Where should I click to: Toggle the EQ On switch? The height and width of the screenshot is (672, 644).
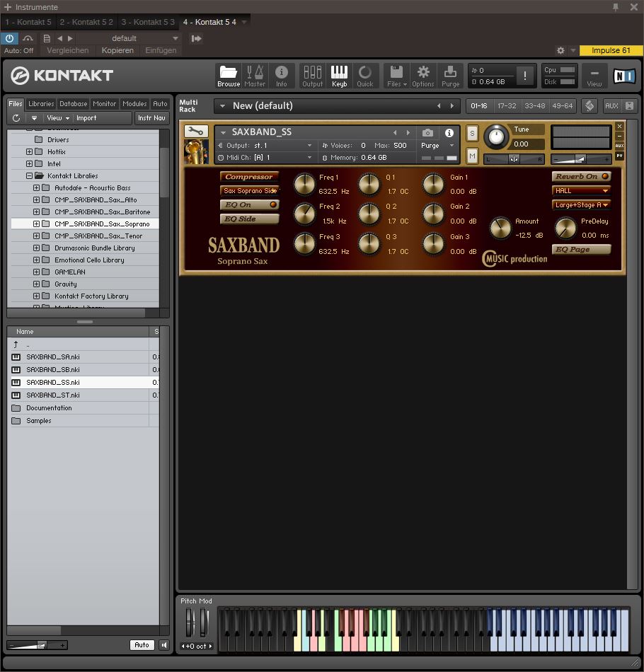pyautogui.click(x=249, y=205)
